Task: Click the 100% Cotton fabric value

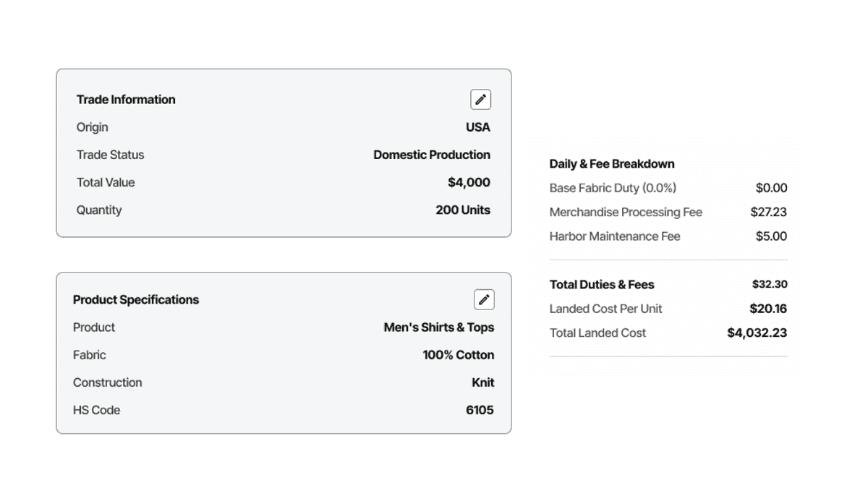Action: pos(458,355)
